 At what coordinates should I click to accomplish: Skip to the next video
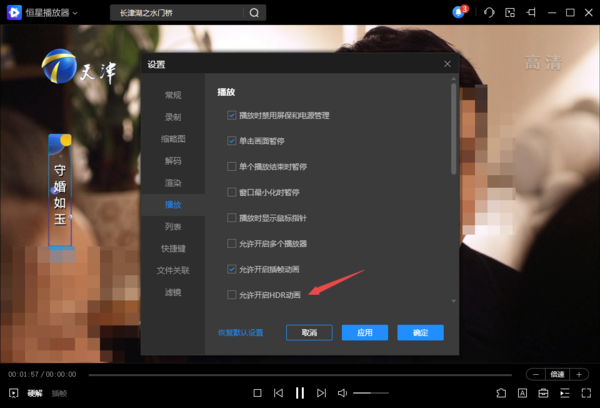(x=320, y=393)
